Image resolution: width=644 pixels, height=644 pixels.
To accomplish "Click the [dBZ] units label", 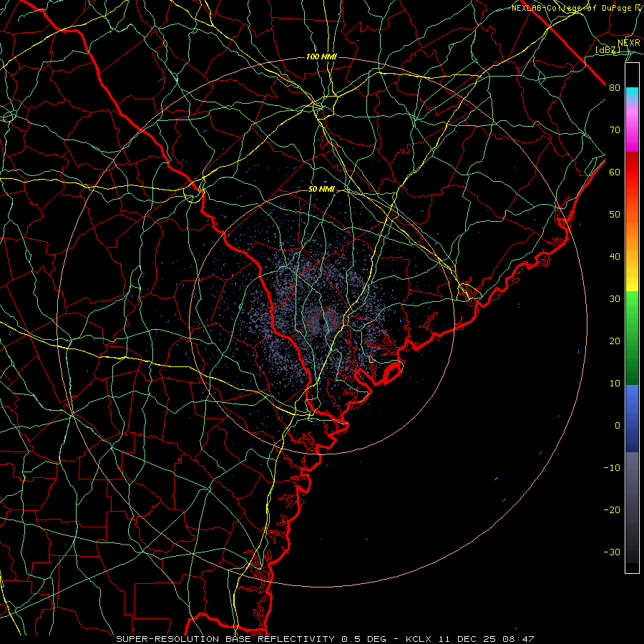I will point(608,50).
